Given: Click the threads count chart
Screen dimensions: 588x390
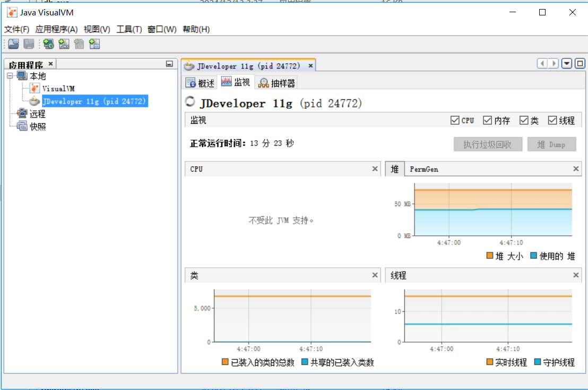Looking at the screenshot, I should (488, 316).
